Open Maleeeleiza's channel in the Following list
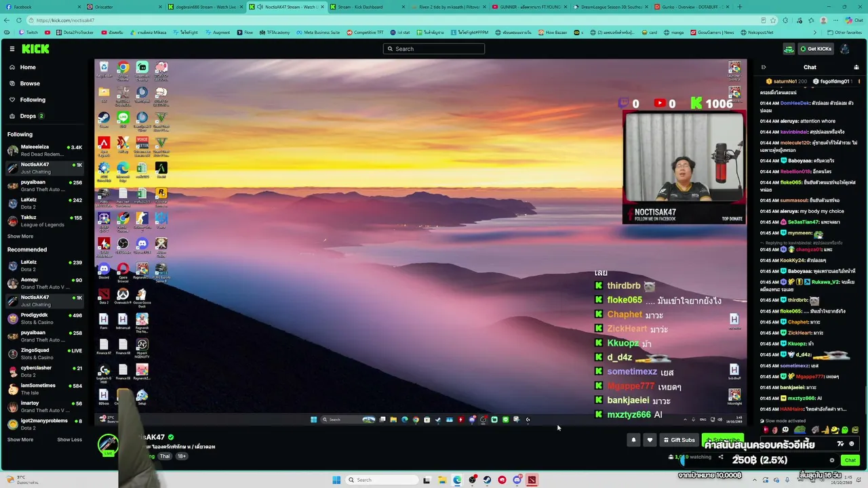The image size is (868, 488). click(45, 150)
